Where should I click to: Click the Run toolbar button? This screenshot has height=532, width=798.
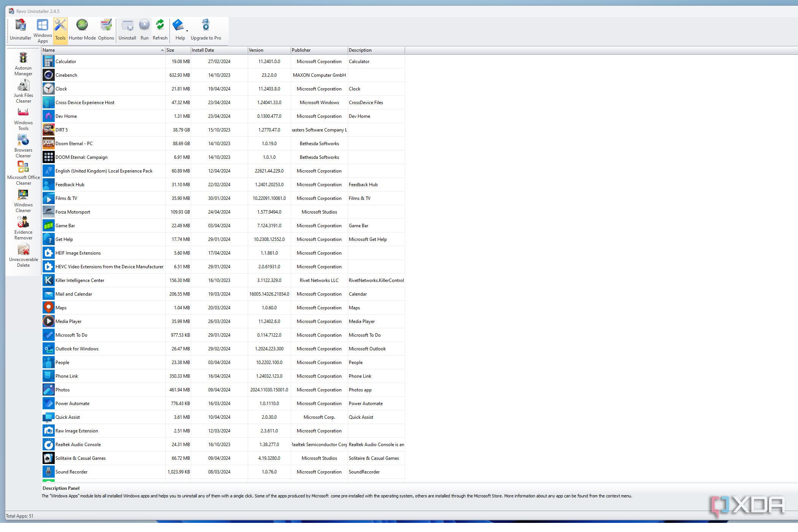[144, 30]
